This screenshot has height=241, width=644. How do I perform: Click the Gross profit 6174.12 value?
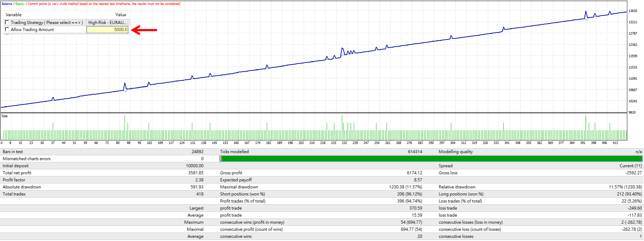point(414,173)
